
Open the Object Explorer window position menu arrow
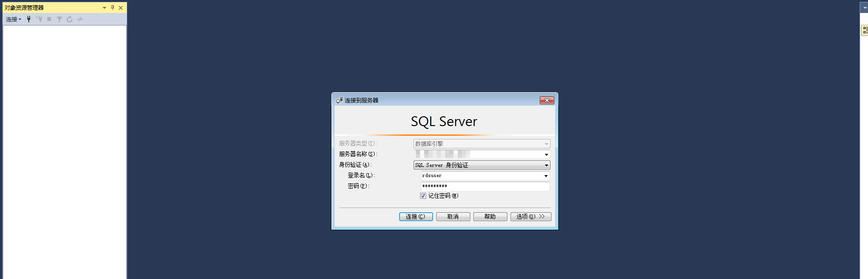[x=104, y=8]
